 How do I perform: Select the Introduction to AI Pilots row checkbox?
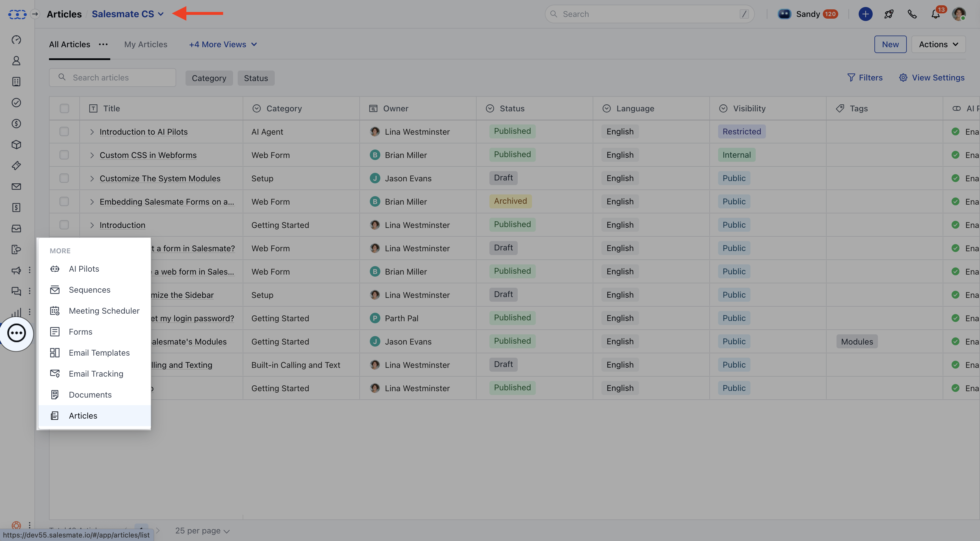64,131
